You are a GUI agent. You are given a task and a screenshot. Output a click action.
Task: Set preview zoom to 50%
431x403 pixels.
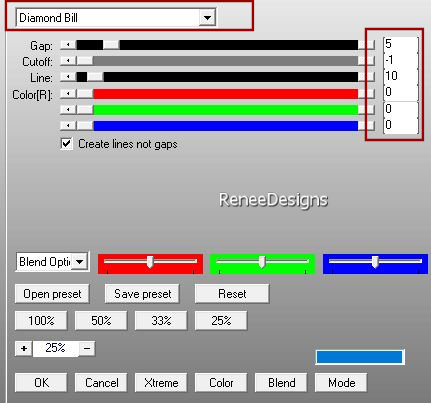coord(101,321)
